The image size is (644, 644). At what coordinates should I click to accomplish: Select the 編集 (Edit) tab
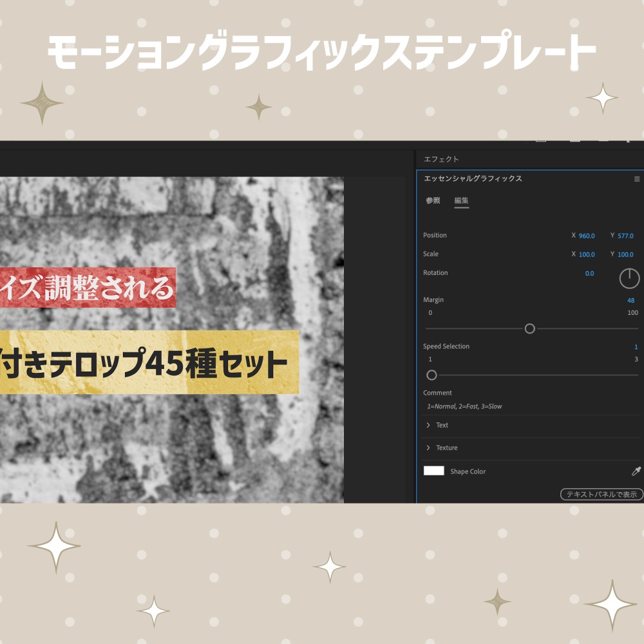click(x=460, y=200)
